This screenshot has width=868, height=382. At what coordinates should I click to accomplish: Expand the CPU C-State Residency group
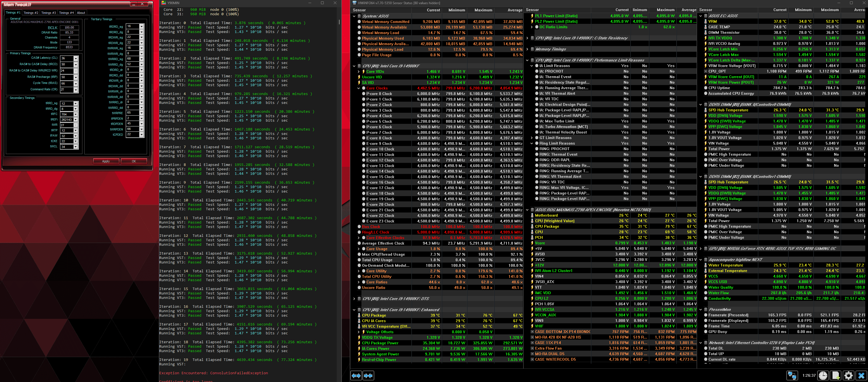coord(527,38)
